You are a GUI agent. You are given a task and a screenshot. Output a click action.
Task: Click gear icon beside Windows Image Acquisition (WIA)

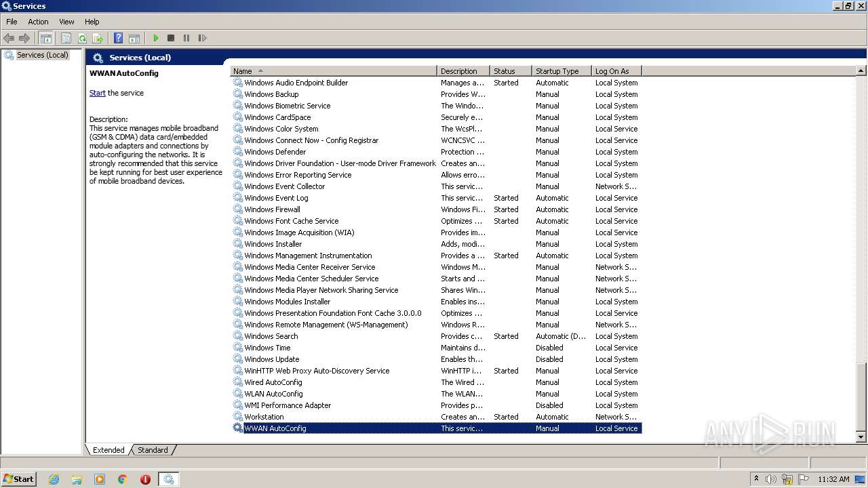pyautogui.click(x=238, y=232)
